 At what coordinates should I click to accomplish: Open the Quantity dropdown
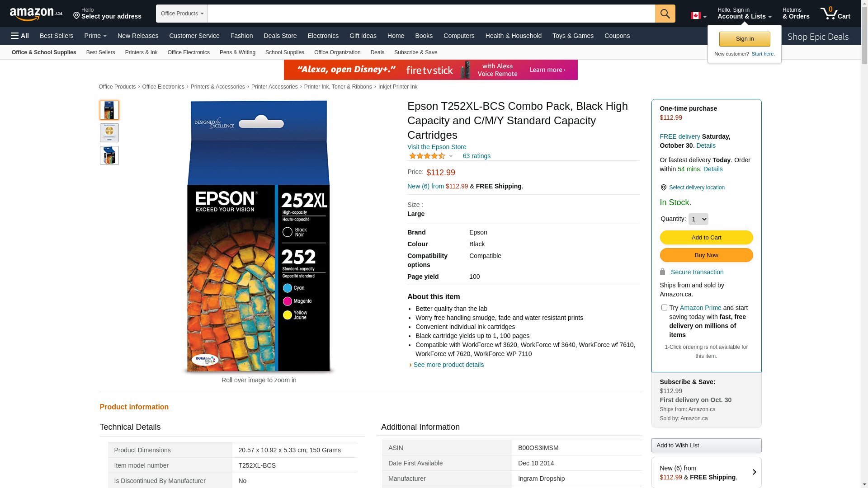tap(698, 219)
